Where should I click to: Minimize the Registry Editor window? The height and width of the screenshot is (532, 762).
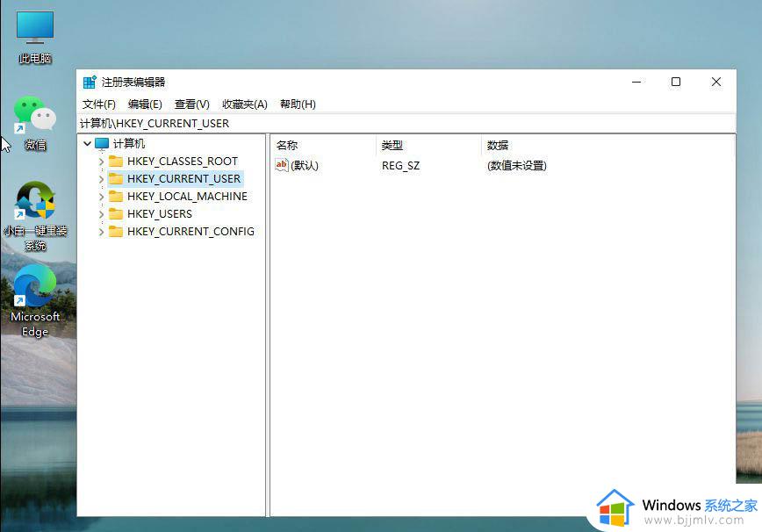[636, 83]
